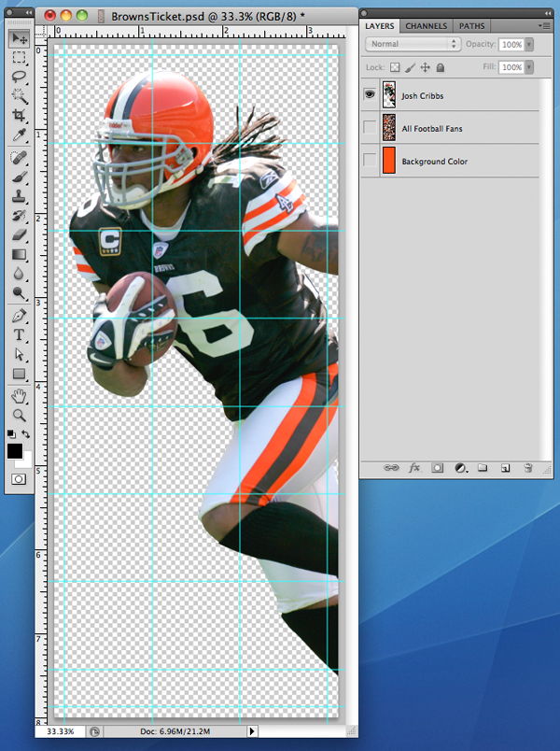Image resolution: width=560 pixels, height=751 pixels.
Task: Collapse Layers panel to icons
Action: point(548,13)
